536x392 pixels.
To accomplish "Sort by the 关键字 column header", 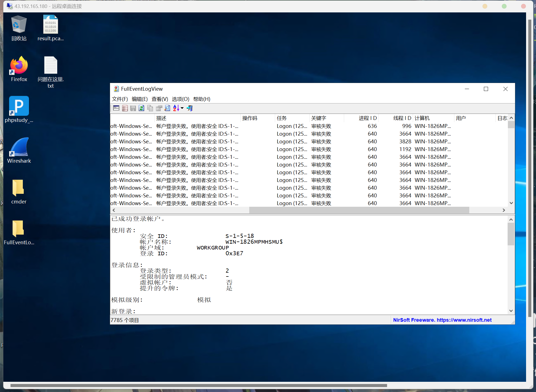I will pyautogui.click(x=319, y=118).
